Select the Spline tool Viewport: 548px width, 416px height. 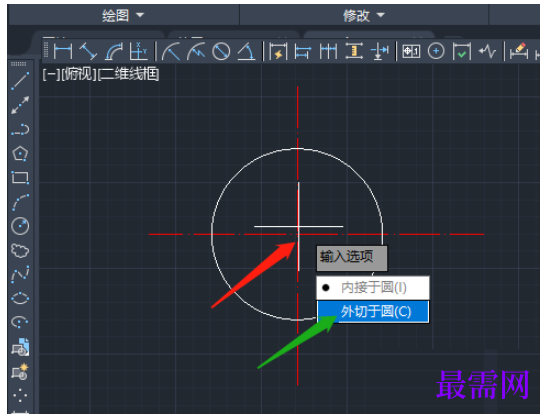pyautogui.click(x=20, y=274)
